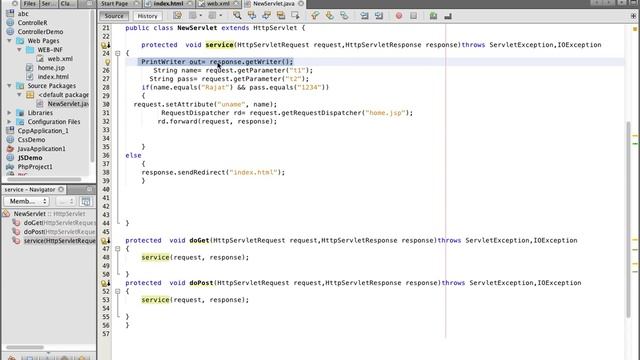This screenshot has height=360, width=640.
Task: Click the Uncomment toolbar icon
Action: [448, 16]
